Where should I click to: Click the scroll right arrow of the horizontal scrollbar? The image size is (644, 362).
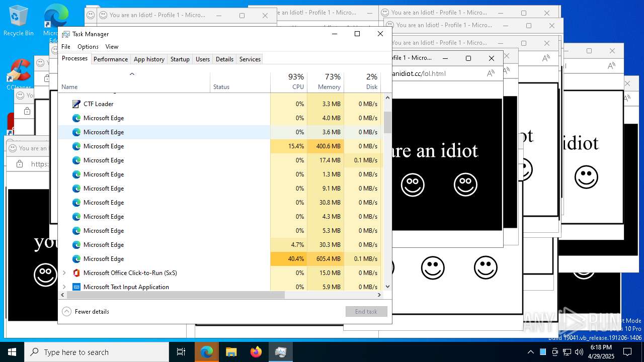pos(380,295)
